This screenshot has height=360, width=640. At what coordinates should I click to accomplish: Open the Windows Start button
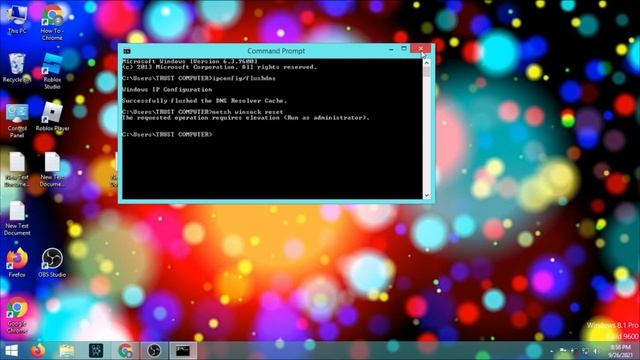point(11,351)
